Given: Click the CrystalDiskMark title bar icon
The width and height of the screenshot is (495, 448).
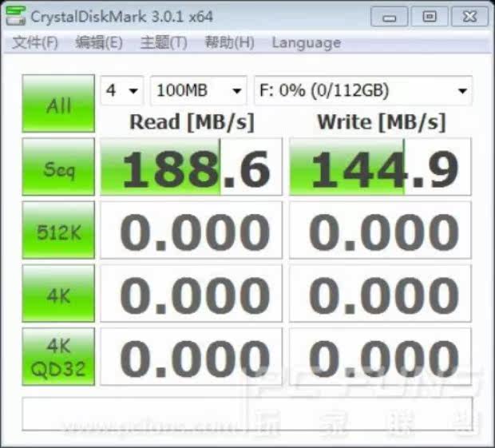Looking at the screenshot, I should (15, 15).
